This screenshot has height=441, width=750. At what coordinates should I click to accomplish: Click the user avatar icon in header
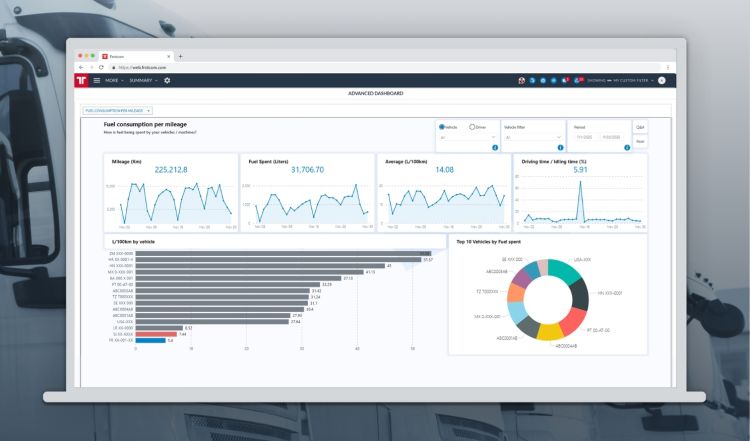coord(661,80)
